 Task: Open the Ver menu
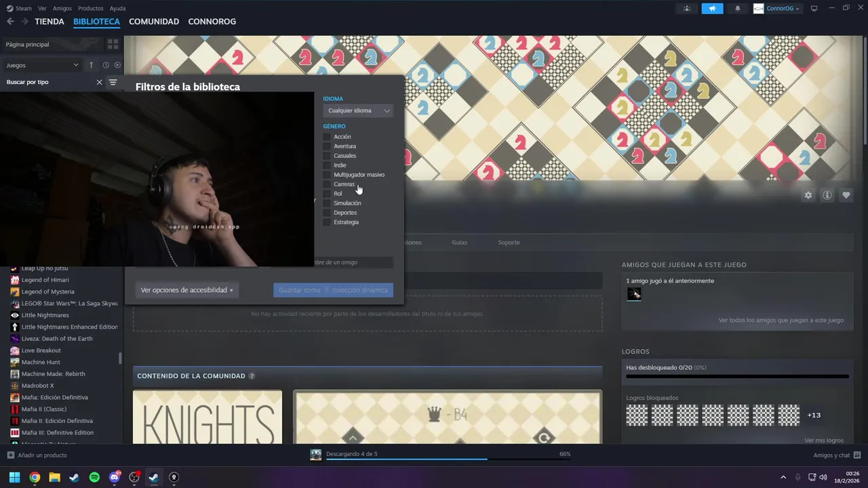pos(42,9)
